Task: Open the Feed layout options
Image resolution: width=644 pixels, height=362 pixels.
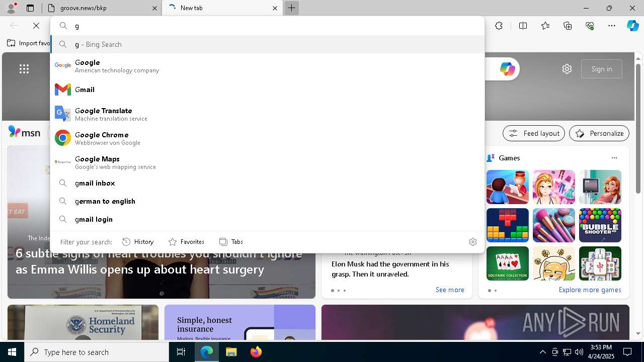Action: click(x=534, y=133)
